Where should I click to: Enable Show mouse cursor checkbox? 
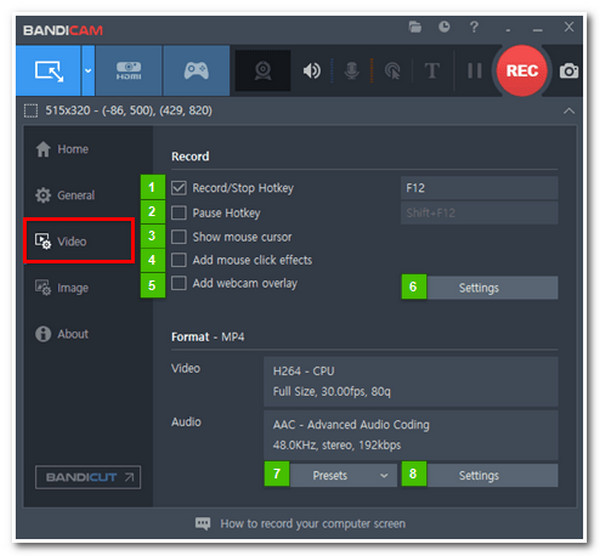point(179,237)
